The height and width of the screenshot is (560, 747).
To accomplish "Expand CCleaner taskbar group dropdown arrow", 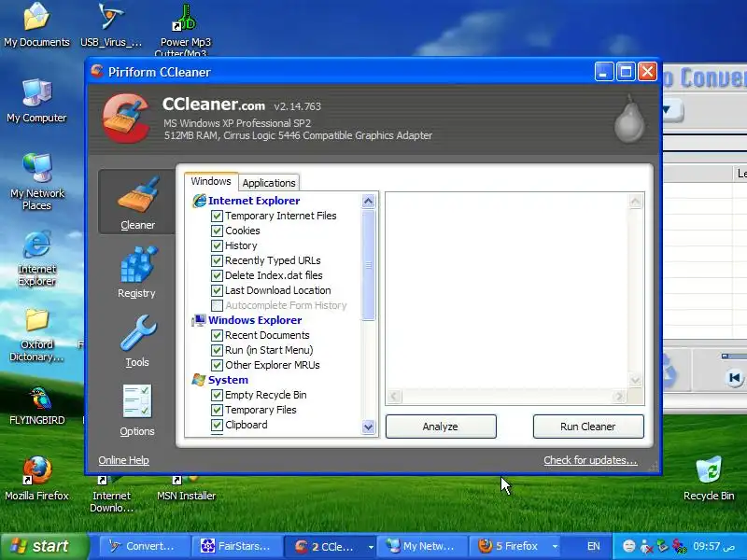I will [371, 547].
